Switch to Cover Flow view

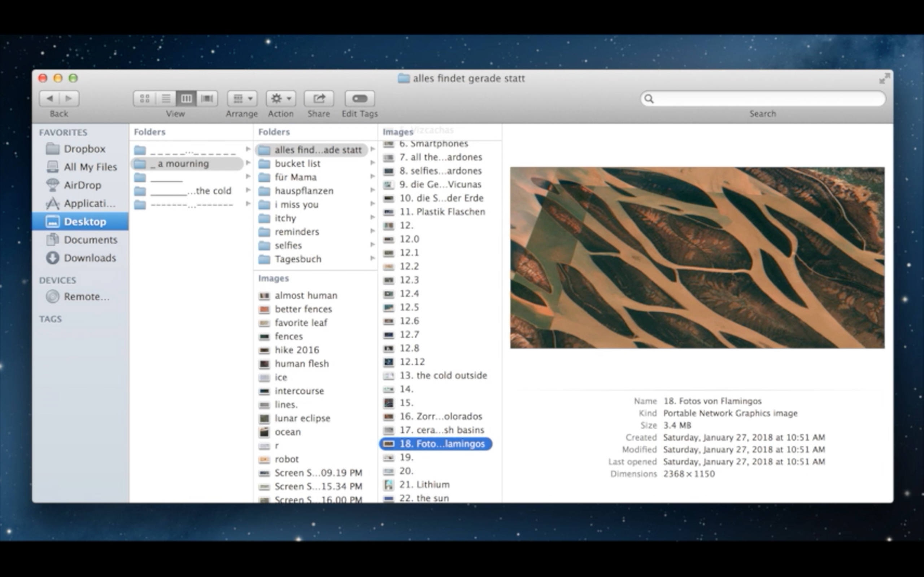[x=207, y=99]
